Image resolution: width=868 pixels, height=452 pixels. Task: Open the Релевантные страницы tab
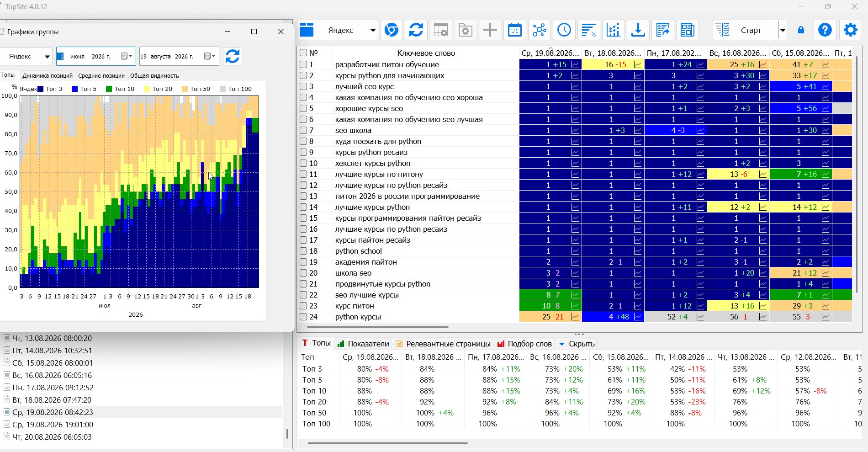pos(444,344)
